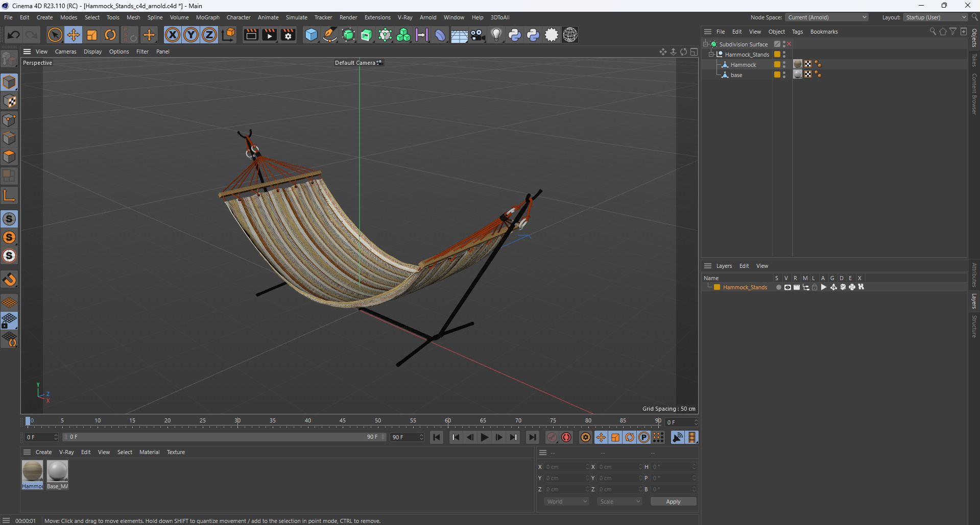Toggle base object visibility dots

pyautogui.click(x=784, y=74)
